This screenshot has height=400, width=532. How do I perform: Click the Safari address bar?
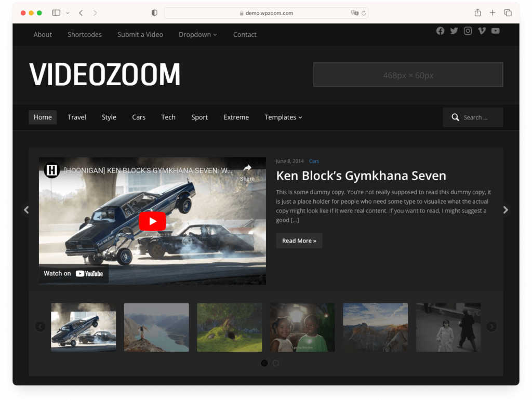click(266, 13)
